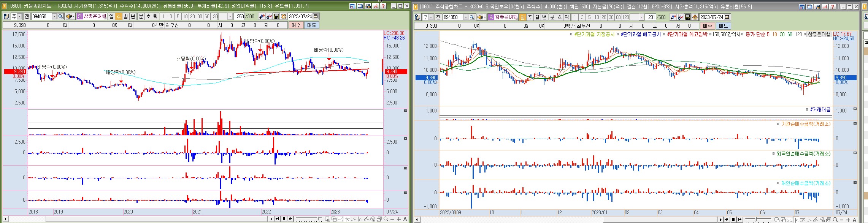Screen dimensions: 868x223
Task: Click the arrow data-link icon in left toolbar
Action: pyautogui.click(x=262, y=16)
